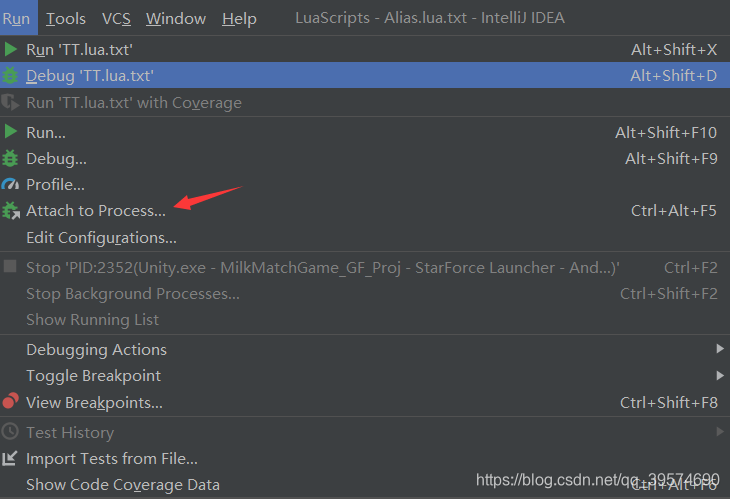
Task: Open View Breakpoints...
Action: (365, 403)
